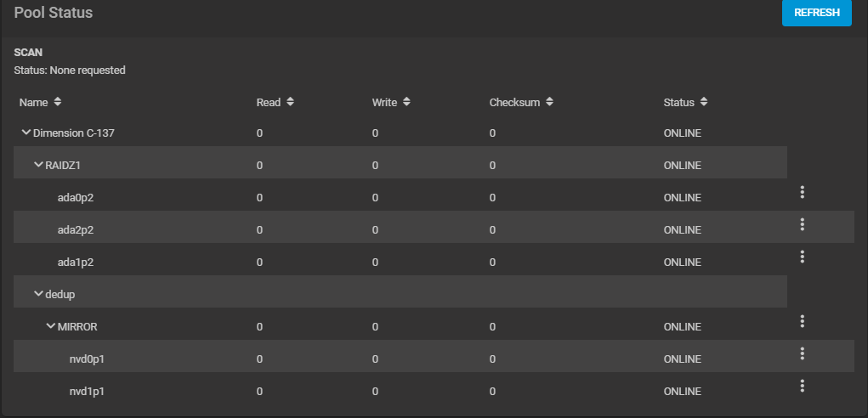The width and height of the screenshot is (868, 418).
Task: Open three-dot menu for nvd0p1
Action: click(x=802, y=353)
